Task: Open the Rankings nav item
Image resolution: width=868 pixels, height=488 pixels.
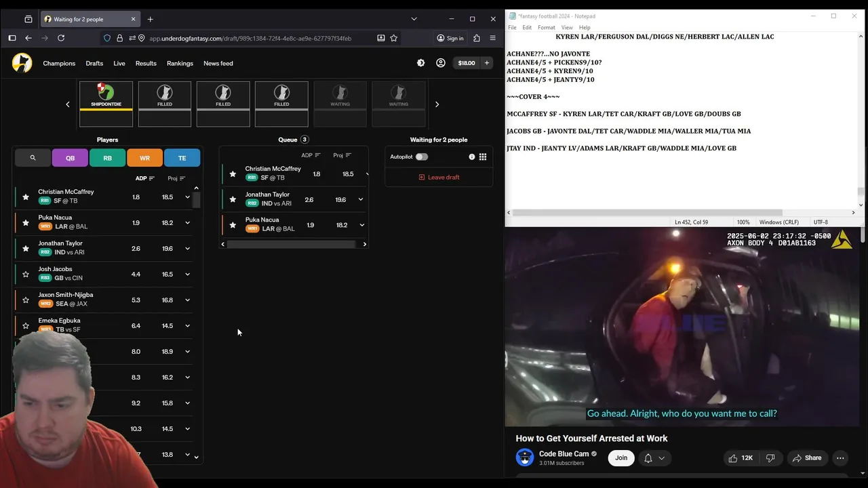Action: click(180, 63)
